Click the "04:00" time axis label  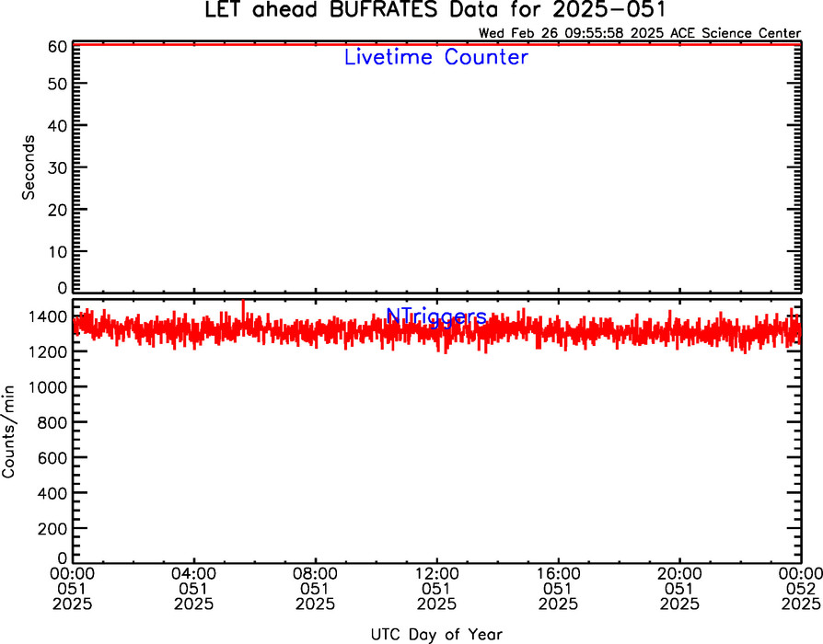[193, 573]
